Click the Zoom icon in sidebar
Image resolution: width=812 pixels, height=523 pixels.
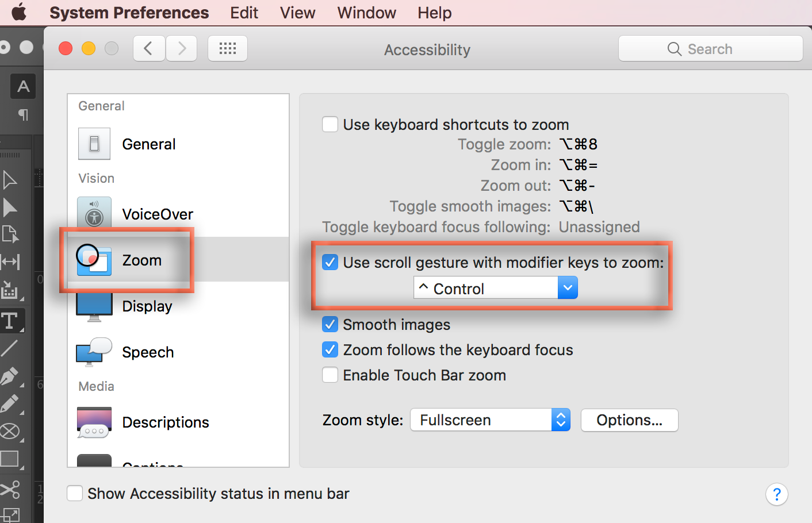[94, 260]
